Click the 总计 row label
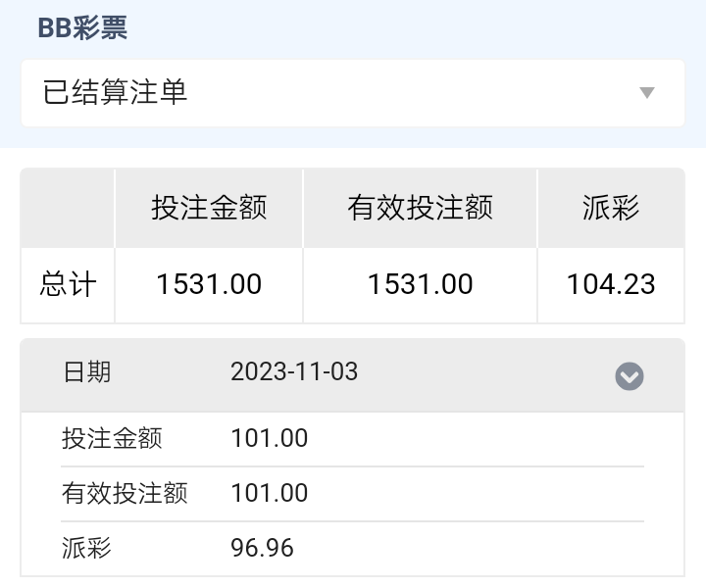Screen dimensions: 706x588 pos(68,285)
